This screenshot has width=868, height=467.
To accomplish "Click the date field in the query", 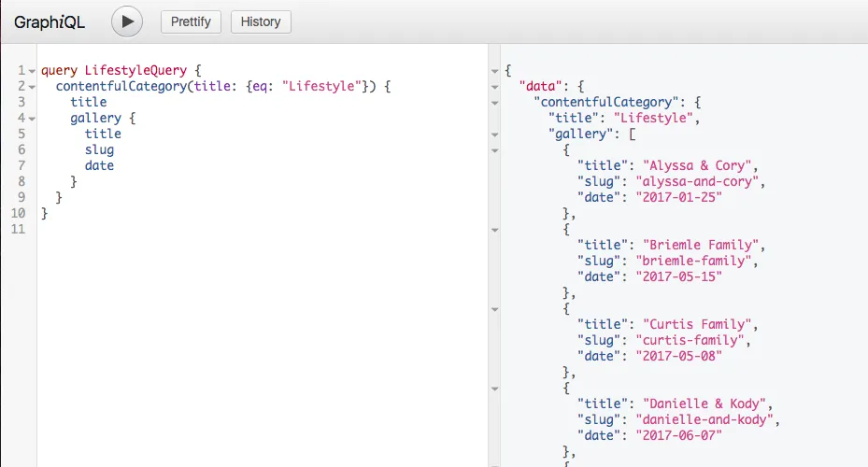I will coord(99,165).
